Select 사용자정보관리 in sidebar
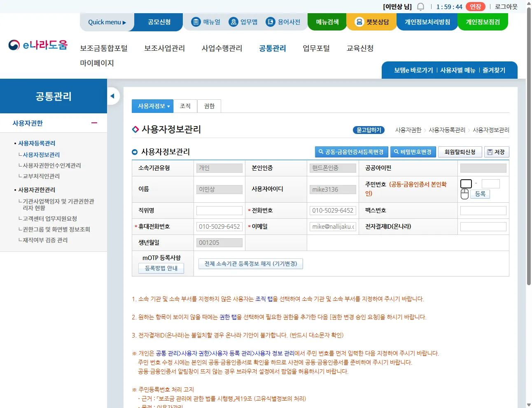The height and width of the screenshot is (408, 532). click(41, 155)
